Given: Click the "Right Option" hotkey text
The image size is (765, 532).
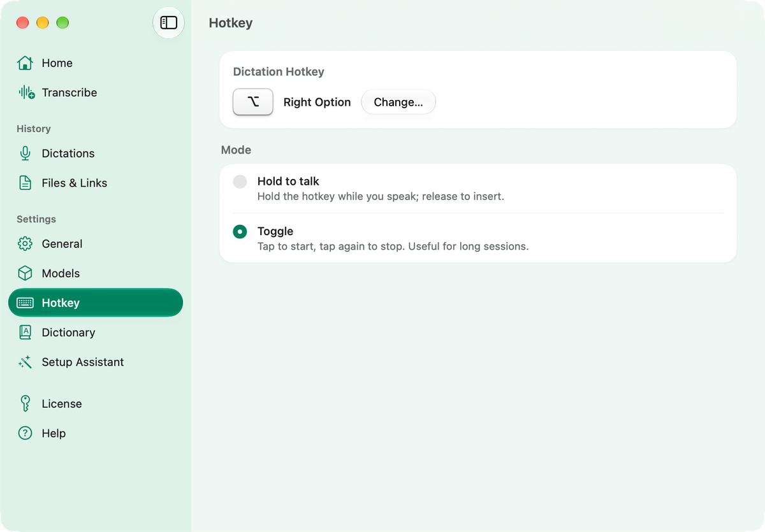Looking at the screenshot, I should tap(317, 102).
